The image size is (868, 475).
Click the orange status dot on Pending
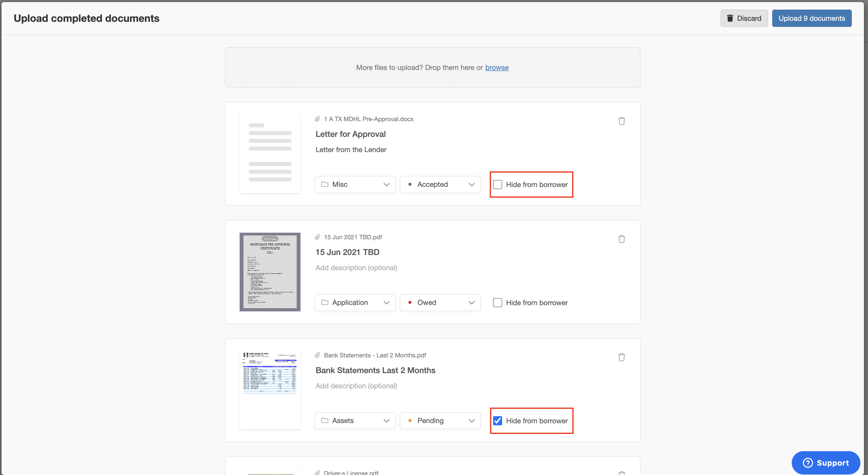pyautogui.click(x=410, y=421)
